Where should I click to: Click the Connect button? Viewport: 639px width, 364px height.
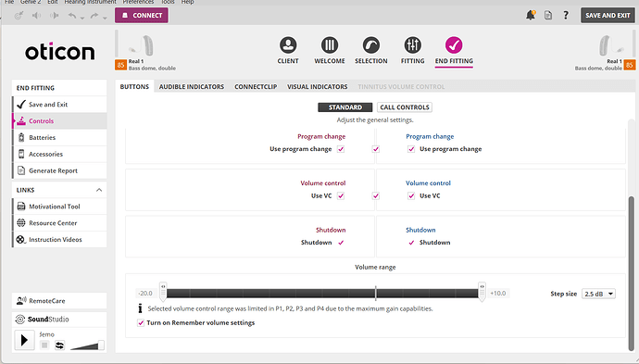(142, 16)
